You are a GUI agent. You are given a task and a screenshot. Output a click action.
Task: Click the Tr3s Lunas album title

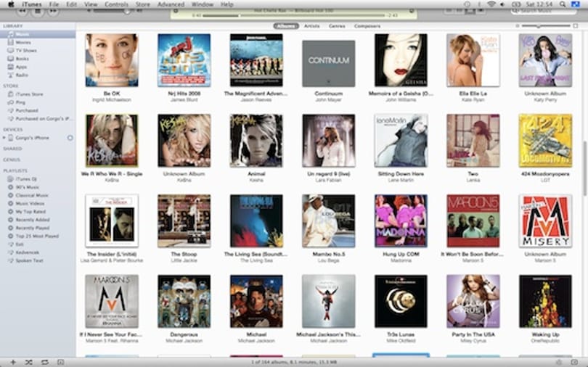coord(401,334)
